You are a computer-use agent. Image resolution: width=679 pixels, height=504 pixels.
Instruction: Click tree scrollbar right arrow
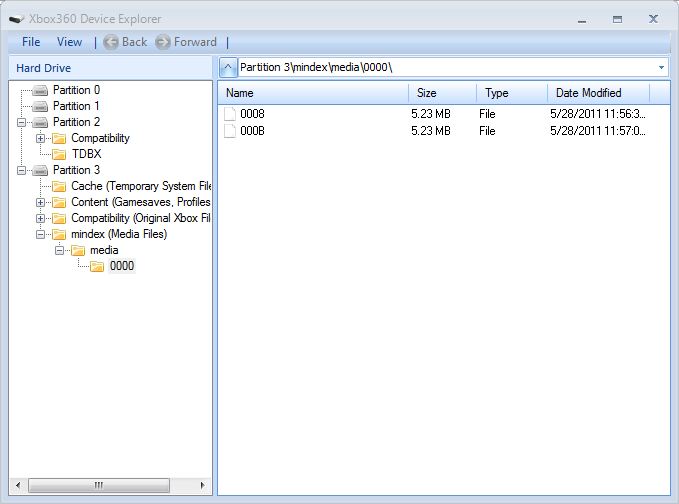tap(202, 485)
